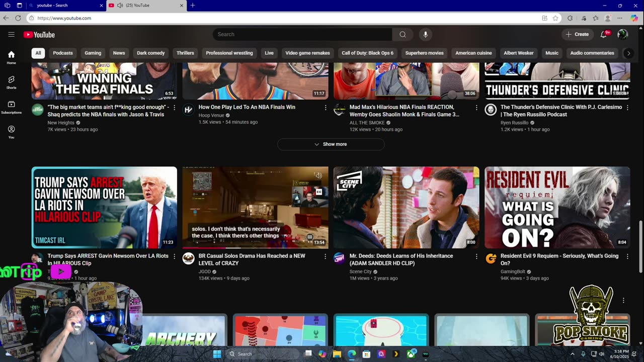644x362 pixels.
Task: Open options menu for BR Casual Solos video
Action: pos(325,256)
